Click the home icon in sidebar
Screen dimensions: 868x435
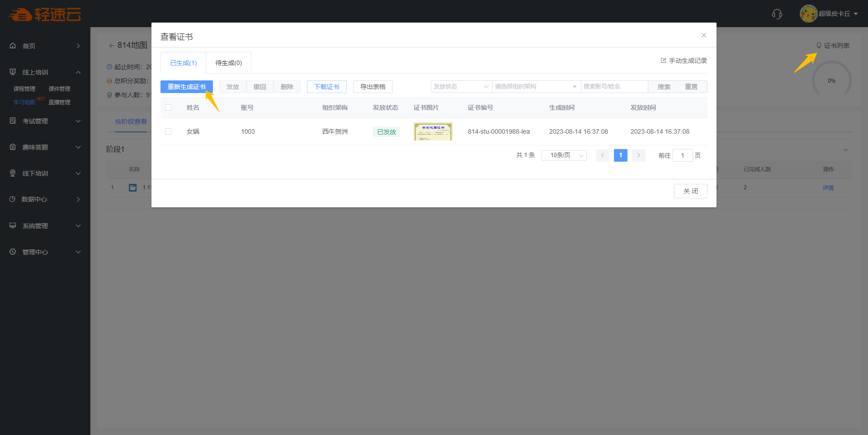[13, 46]
